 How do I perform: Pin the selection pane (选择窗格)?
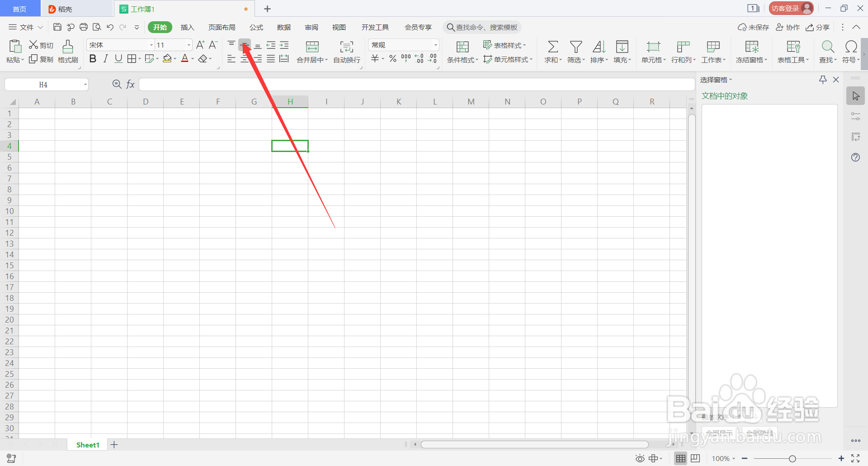pos(823,80)
